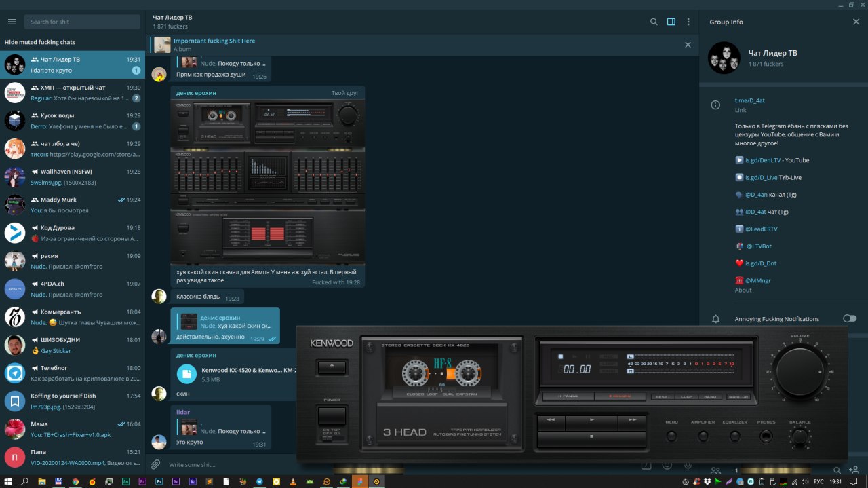Click the MONITOR button on the deck
The width and height of the screenshot is (868, 488).
[x=738, y=396]
